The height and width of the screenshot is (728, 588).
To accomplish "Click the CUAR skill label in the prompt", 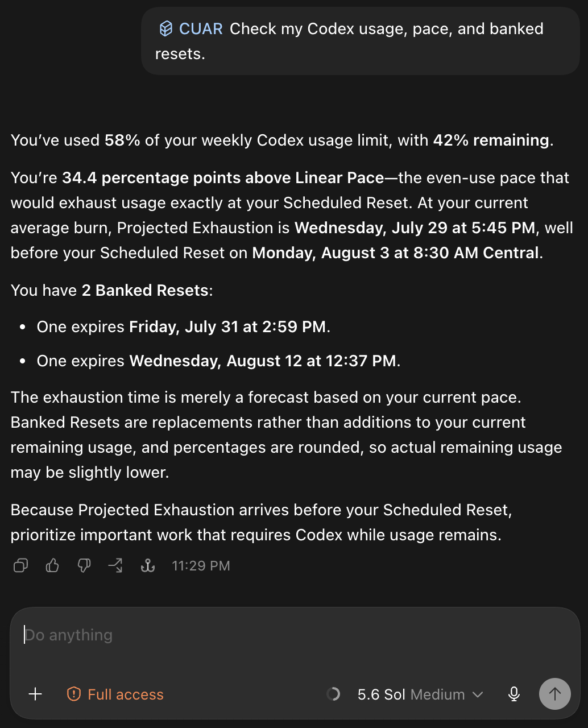I will pos(201,28).
